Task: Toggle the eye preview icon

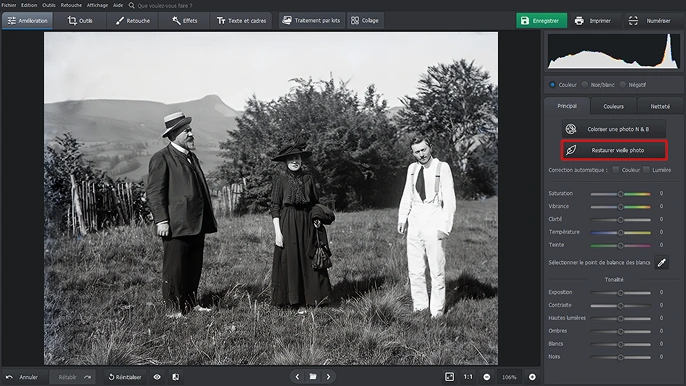Action: coord(157,377)
